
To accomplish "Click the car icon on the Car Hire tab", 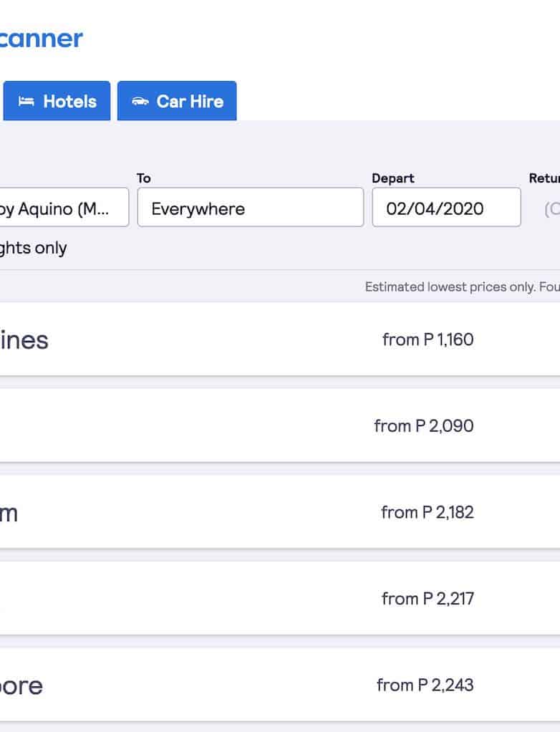I will (140, 101).
